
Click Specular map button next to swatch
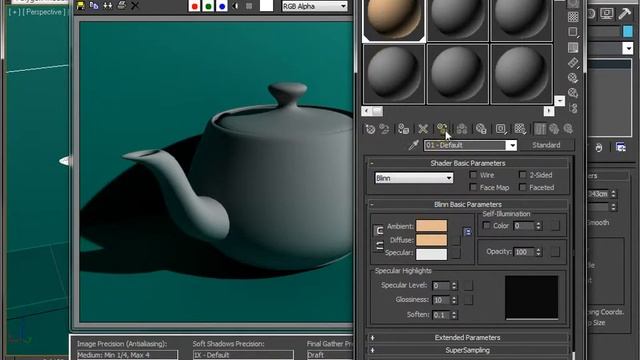(456, 253)
